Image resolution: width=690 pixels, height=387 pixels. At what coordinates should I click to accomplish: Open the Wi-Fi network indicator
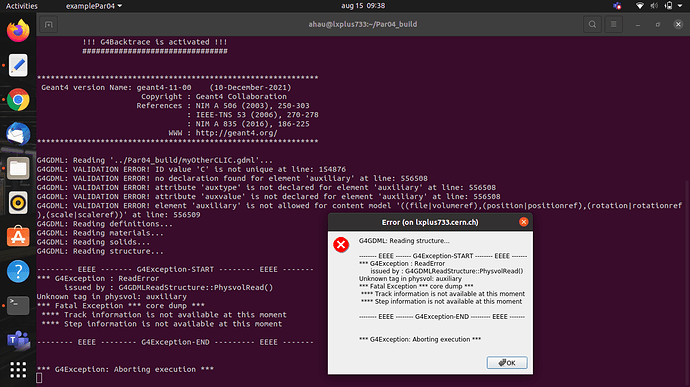[640, 6]
